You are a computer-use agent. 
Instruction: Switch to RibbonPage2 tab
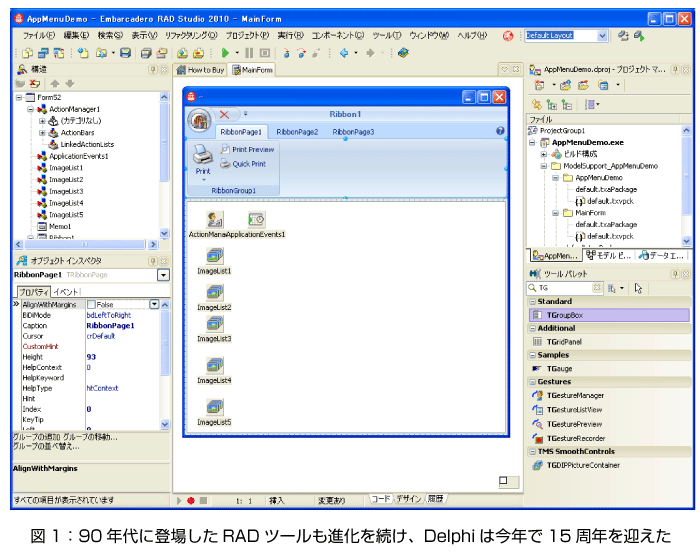point(297,132)
